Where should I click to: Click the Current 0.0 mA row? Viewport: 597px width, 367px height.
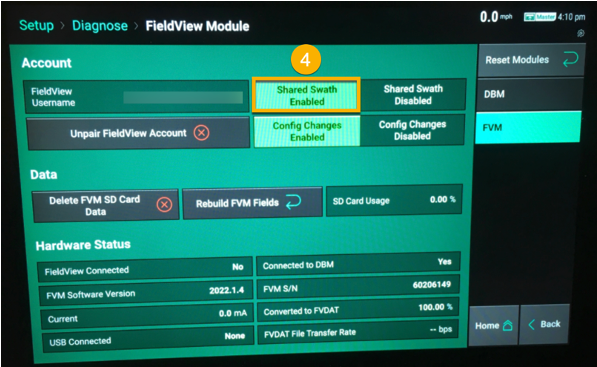pos(147,316)
